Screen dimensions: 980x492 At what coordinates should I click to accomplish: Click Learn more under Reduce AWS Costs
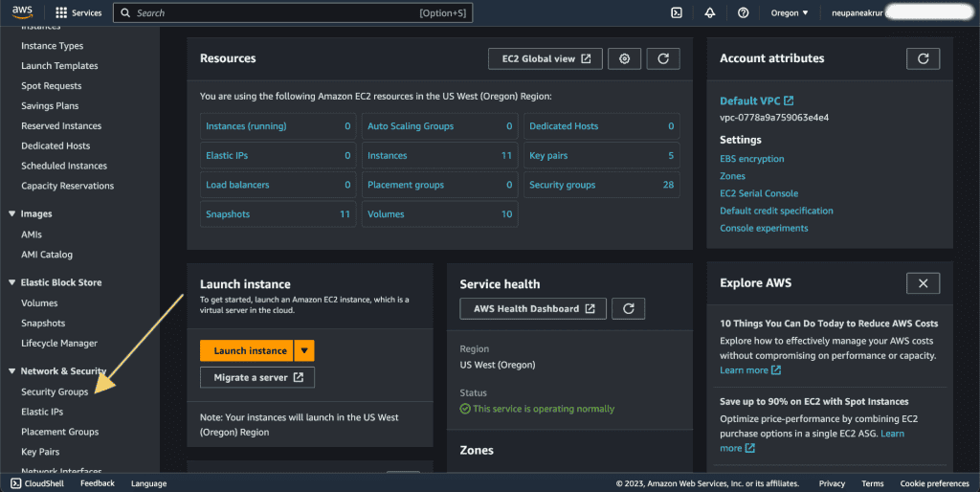pos(750,370)
